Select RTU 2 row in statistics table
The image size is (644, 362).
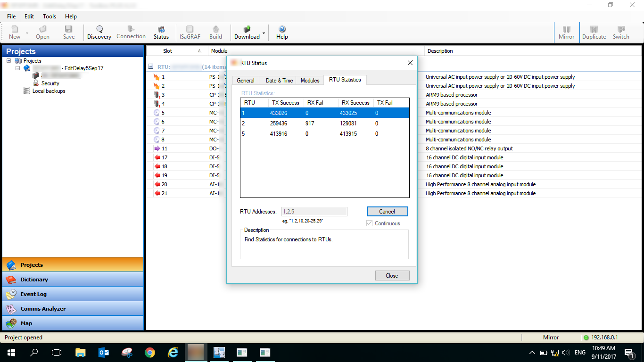tap(325, 123)
